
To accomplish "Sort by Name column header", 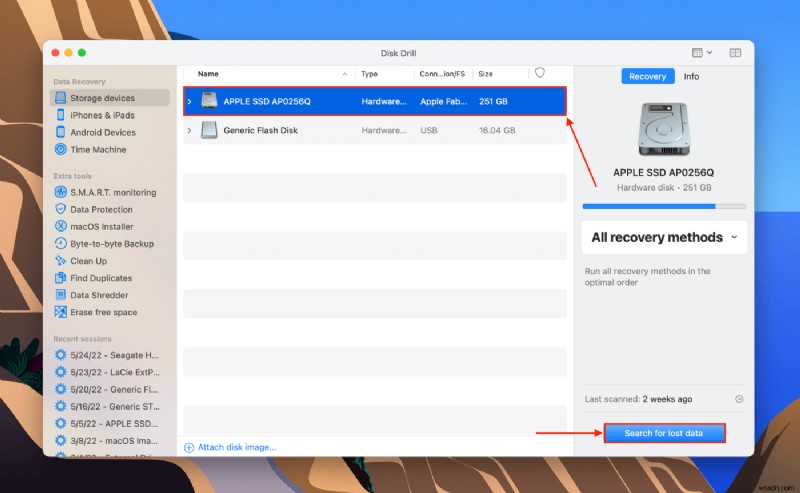I will [x=208, y=73].
